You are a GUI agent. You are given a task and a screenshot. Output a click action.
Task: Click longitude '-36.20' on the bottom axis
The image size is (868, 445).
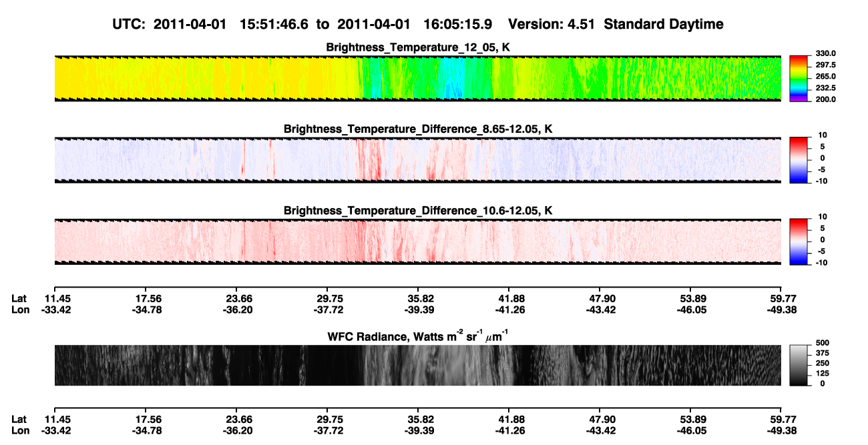[x=238, y=430]
